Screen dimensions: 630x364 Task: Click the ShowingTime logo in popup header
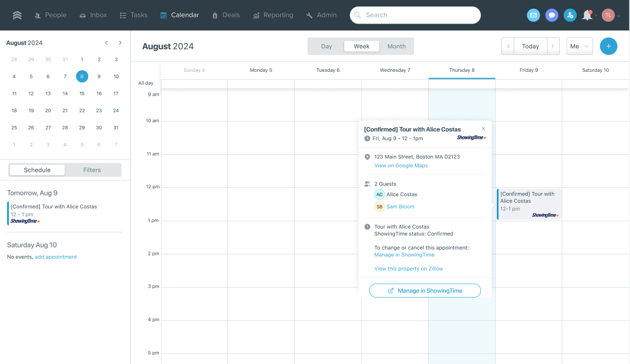(471, 138)
